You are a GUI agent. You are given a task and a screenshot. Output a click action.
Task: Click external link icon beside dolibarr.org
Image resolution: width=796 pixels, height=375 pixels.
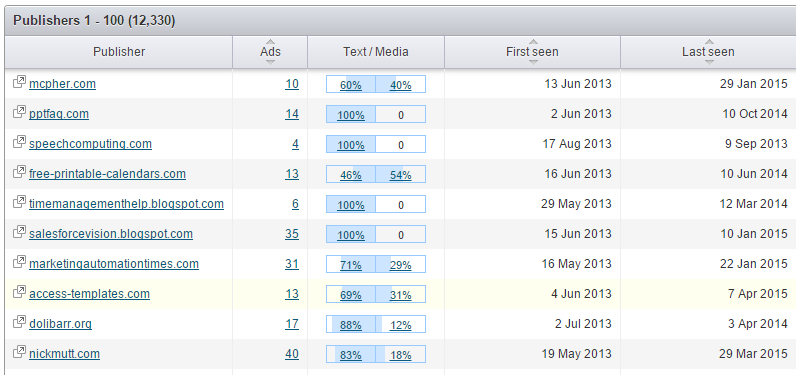[x=19, y=322]
